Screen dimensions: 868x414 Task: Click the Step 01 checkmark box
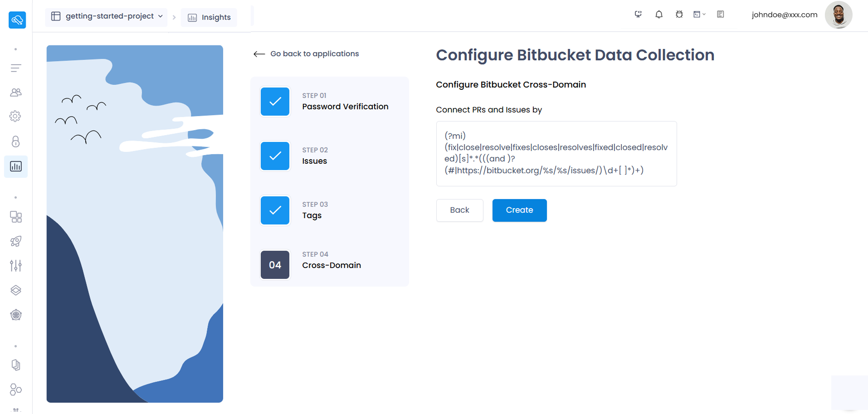click(275, 102)
